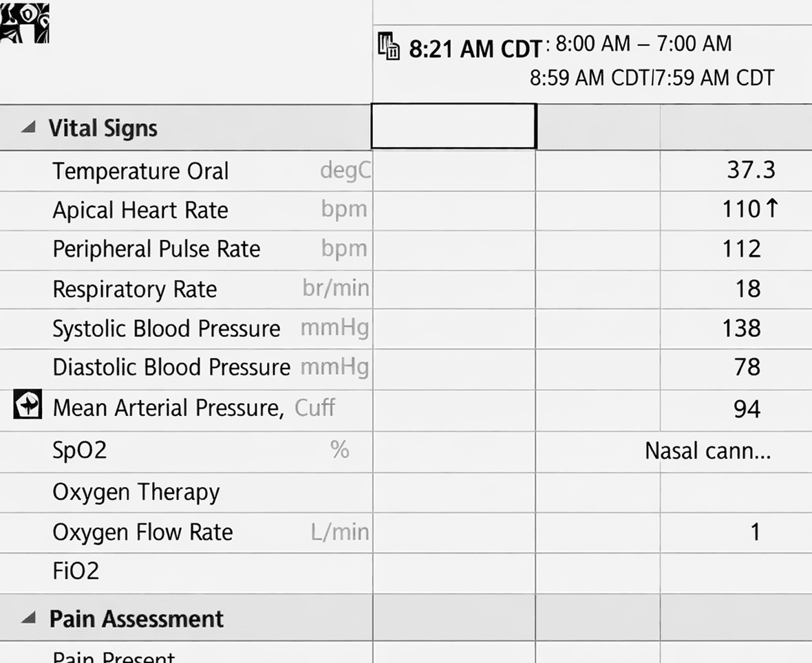Viewport: 812px width, 663px height.
Task: Collapse the Pain Assessment section
Action: point(28,618)
